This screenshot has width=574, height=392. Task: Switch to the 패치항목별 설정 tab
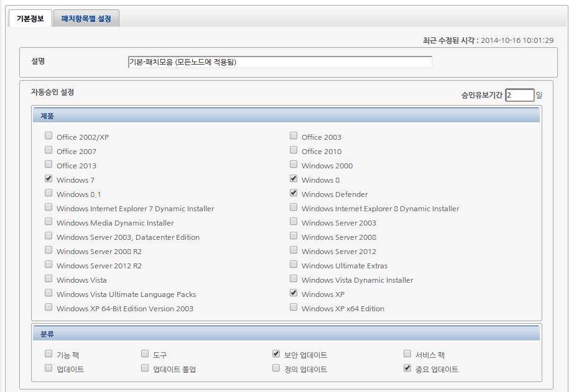86,18
